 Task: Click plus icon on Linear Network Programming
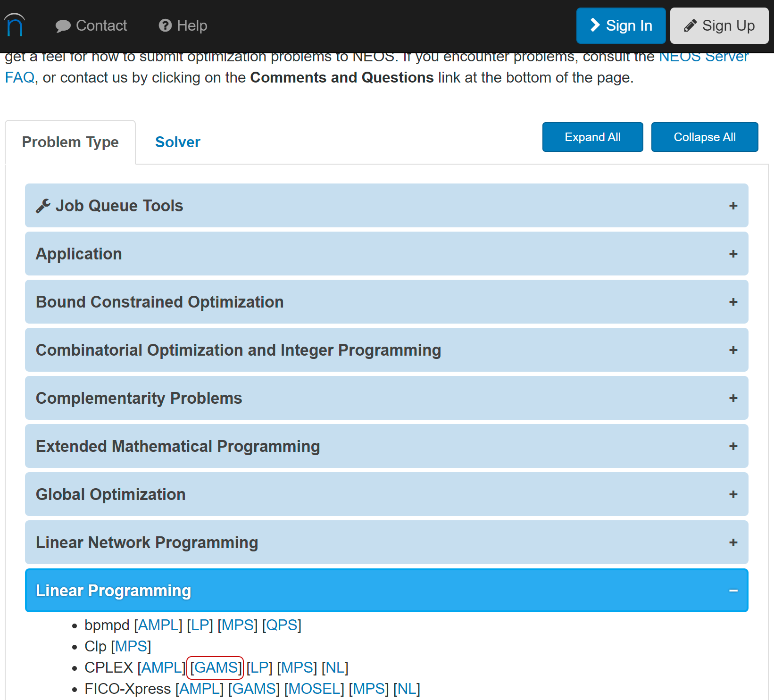[733, 542]
